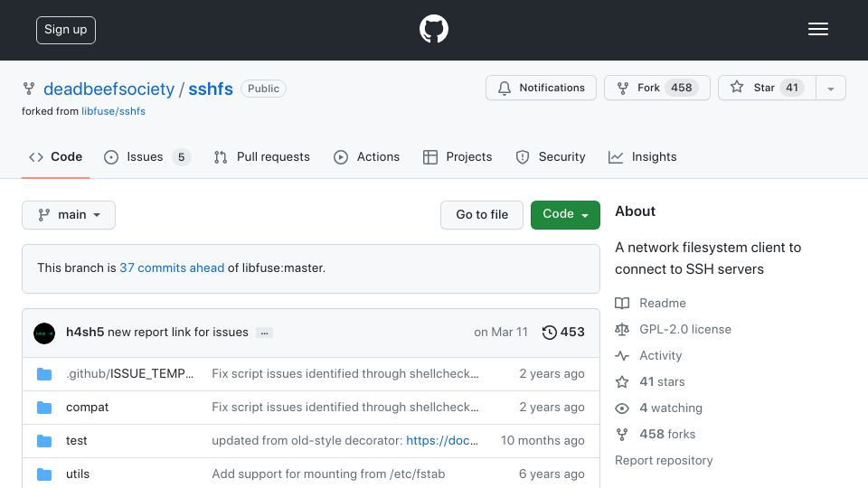Switch to the Issues tab
This screenshot has height=488, width=868.
click(147, 157)
